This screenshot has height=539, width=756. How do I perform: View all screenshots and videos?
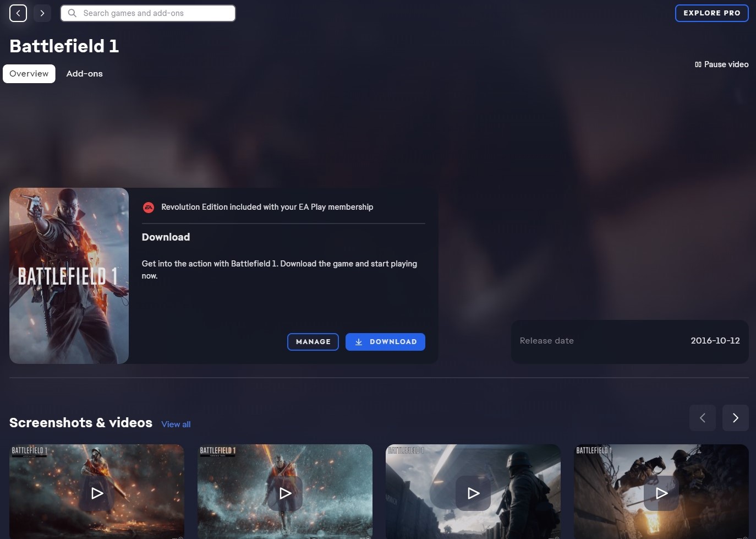(x=176, y=424)
